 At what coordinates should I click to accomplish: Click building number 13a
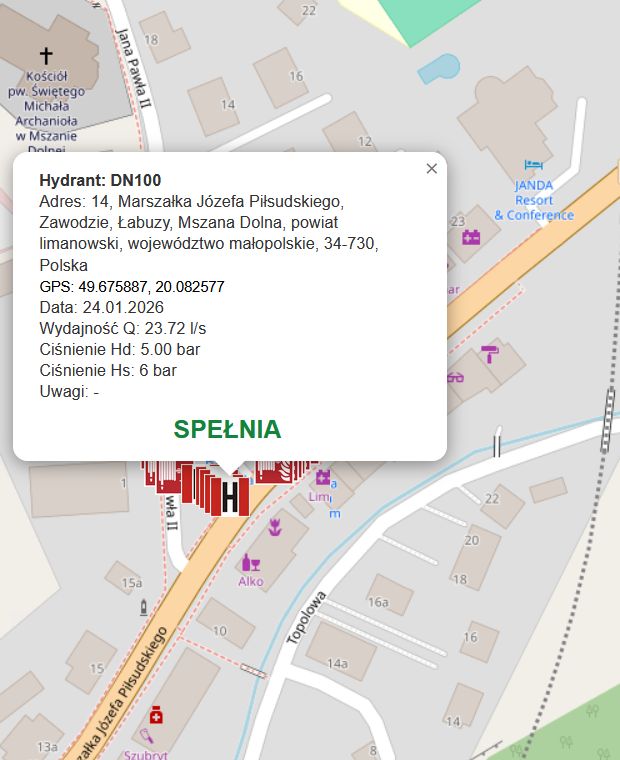pos(48,747)
